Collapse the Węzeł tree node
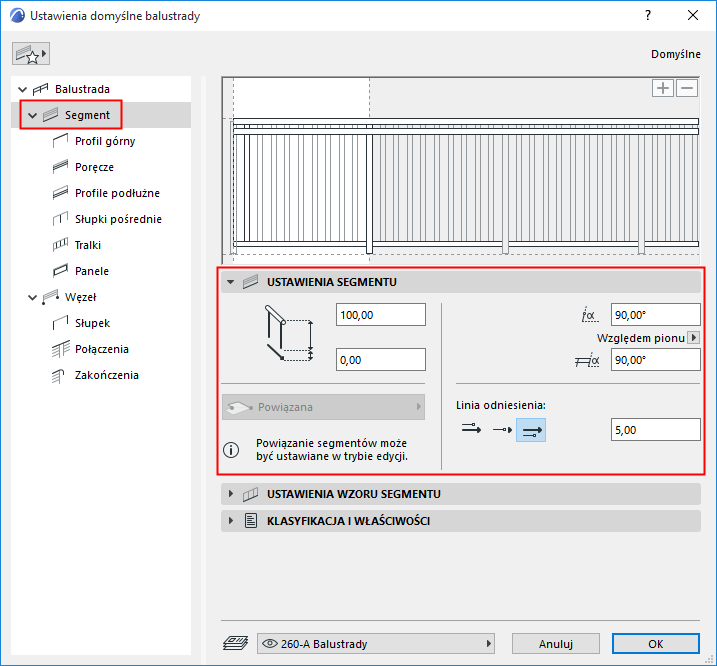 coord(32,298)
